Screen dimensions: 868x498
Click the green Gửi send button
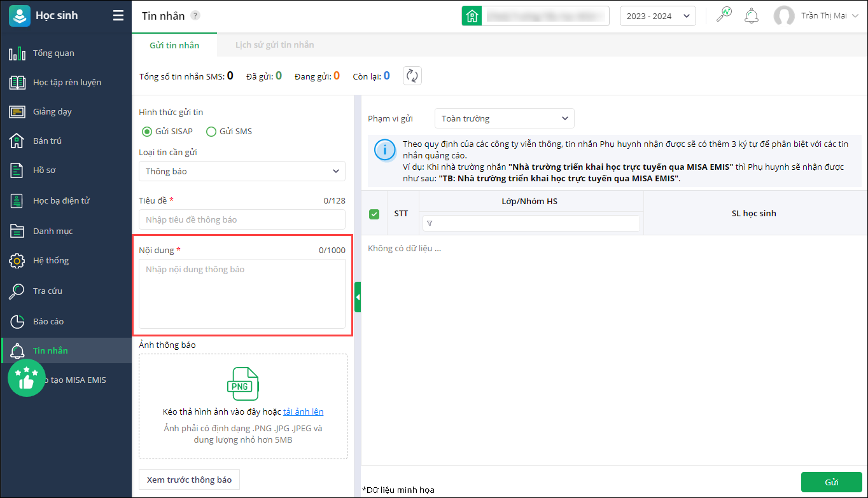[831, 482]
